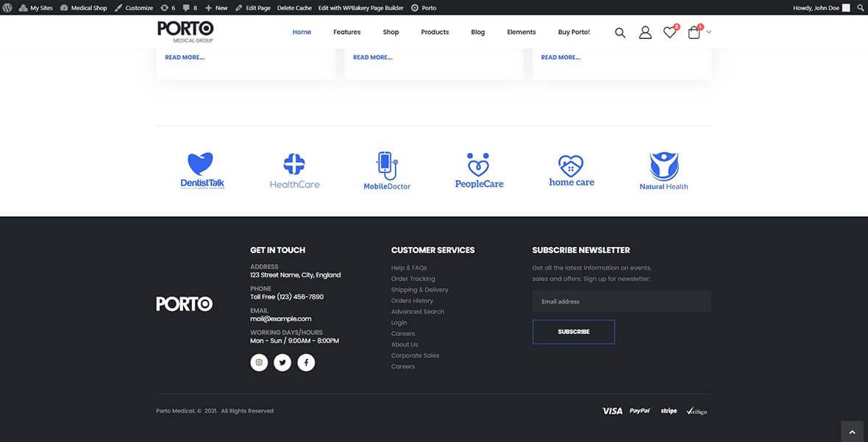Open the My Sites admin menu

pos(36,7)
